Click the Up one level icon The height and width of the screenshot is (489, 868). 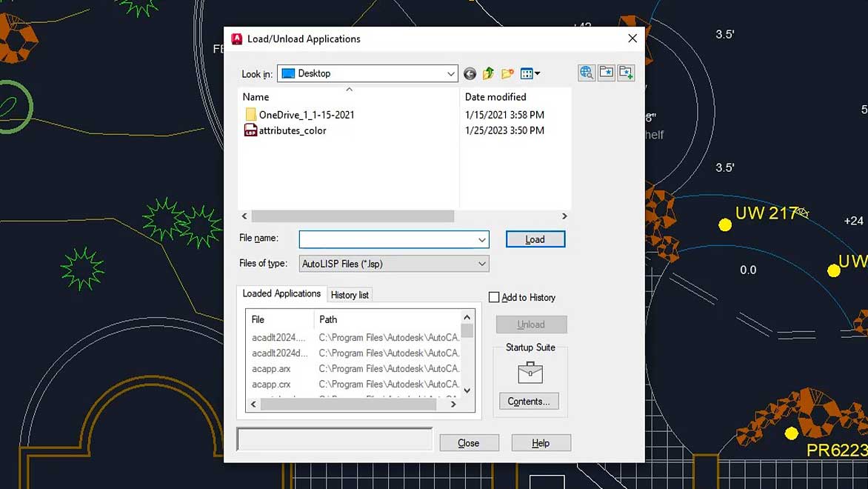point(488,73)
